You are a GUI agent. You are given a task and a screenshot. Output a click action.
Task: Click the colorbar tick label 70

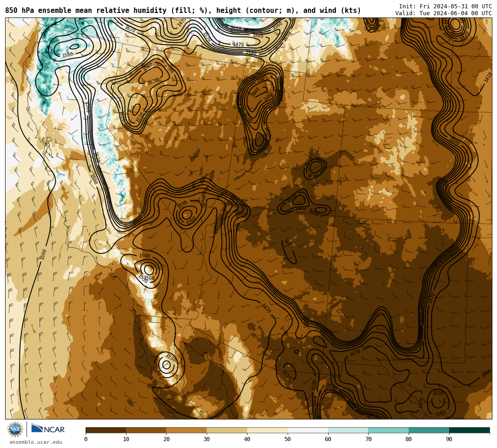point(368,439)
